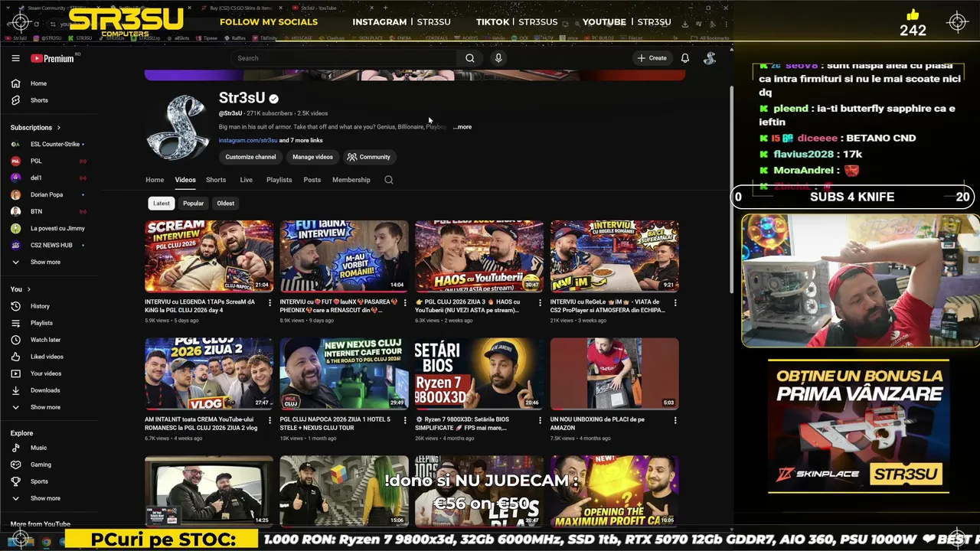Filter videos by Popular

193,204
